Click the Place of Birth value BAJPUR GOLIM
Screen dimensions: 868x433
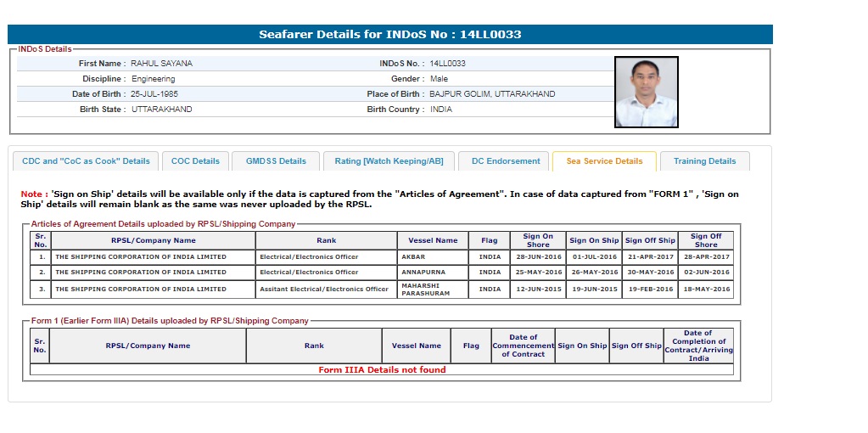[492, 94]
